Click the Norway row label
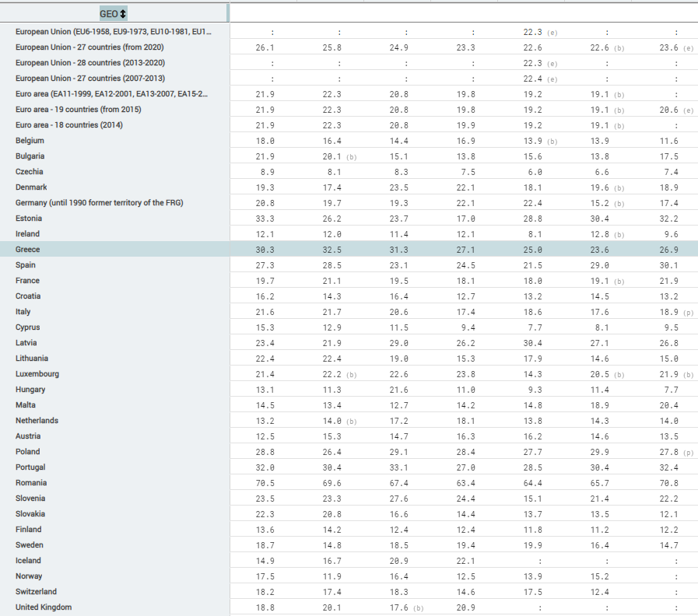 29,577
